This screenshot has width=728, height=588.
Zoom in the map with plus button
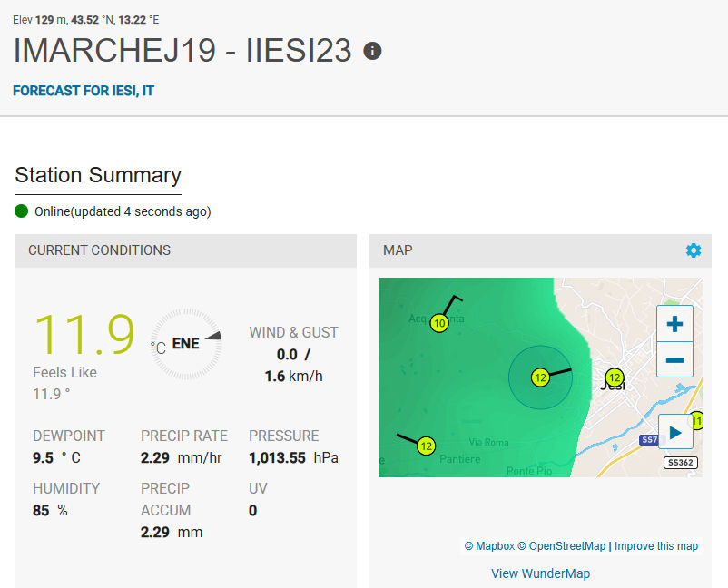pos(674,324)
